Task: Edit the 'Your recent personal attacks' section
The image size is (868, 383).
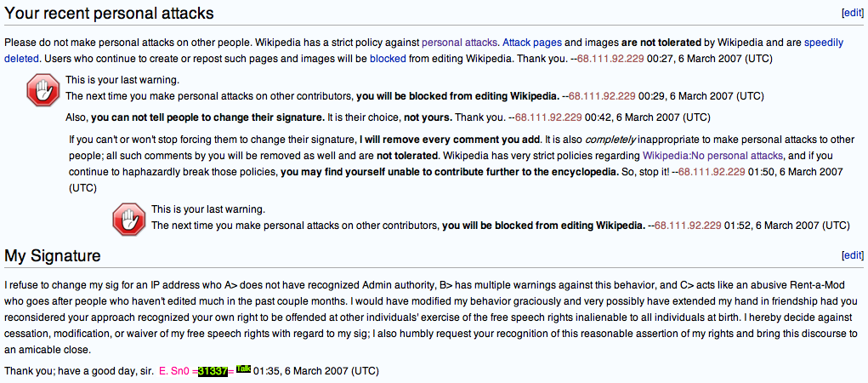Action: click(x=851, y=13)
